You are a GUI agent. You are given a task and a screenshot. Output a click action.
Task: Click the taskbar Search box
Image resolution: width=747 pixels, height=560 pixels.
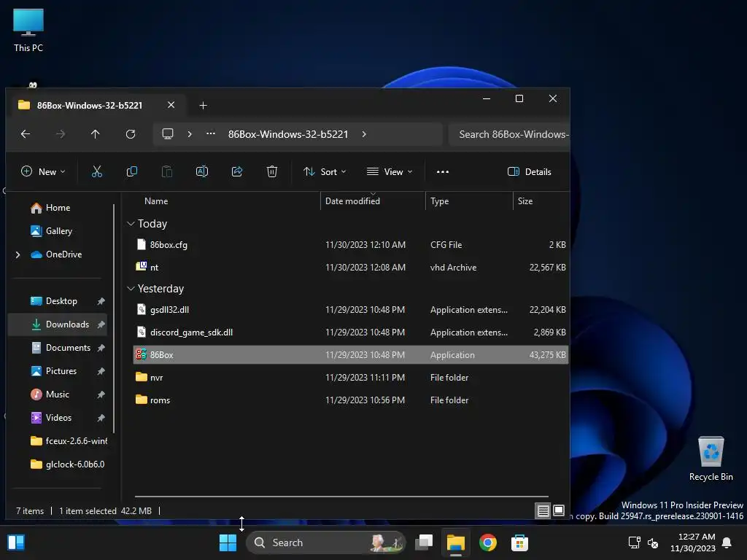[326, 542]
